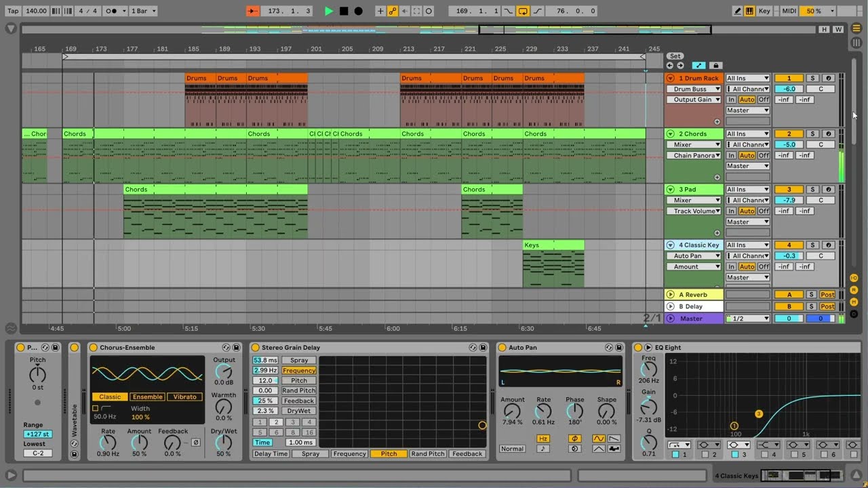Toggle EQ Eight band 3 activator
Image resolution: width=868 pixels, height=488 pixels.
(x=734, y=455)
